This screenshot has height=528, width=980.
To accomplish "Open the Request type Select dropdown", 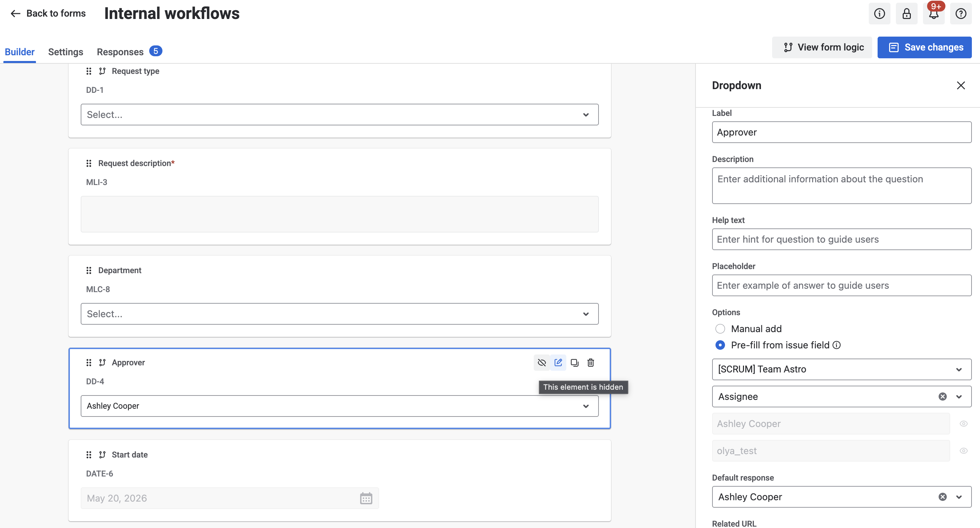I will pyautogui.click(x=339, y=115).
